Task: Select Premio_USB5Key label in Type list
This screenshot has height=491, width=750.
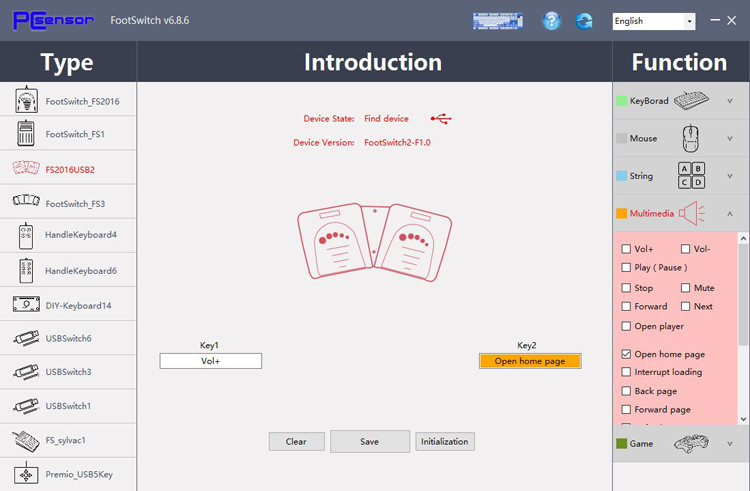Action: [79, 474]
